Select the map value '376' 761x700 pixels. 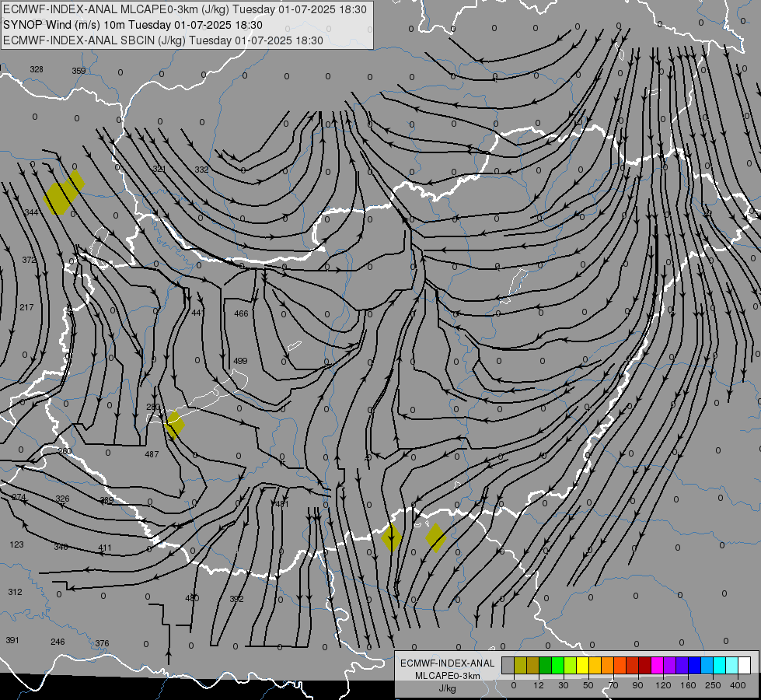(102, 643)
